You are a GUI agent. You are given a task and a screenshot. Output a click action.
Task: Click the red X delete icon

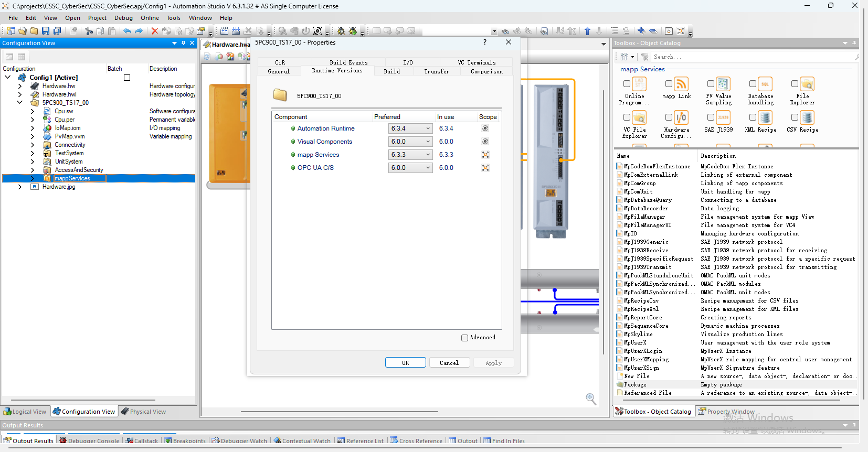pyautogui.click(x=154, y=31)
